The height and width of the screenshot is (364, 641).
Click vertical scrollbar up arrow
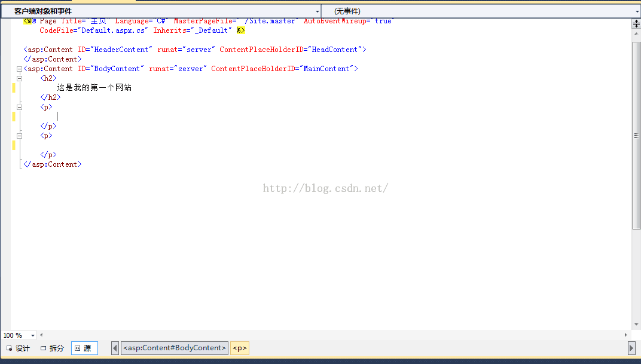coord(636,33)
